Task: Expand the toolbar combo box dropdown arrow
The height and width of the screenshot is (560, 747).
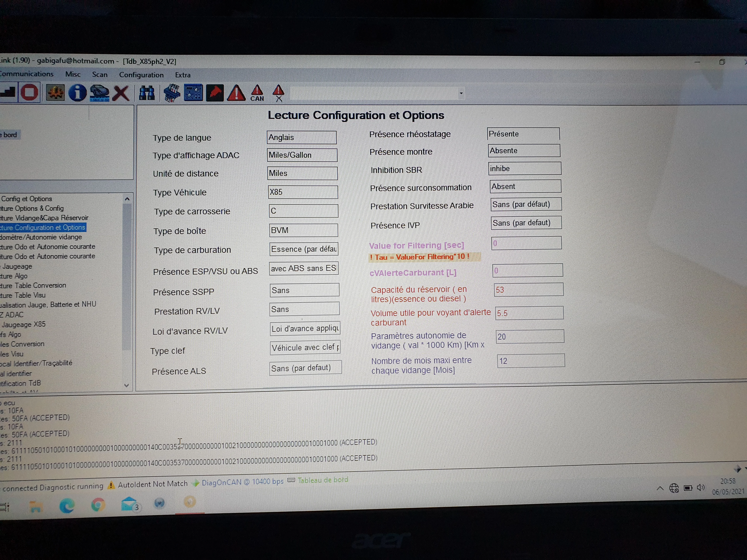Action: click(461, 93)
